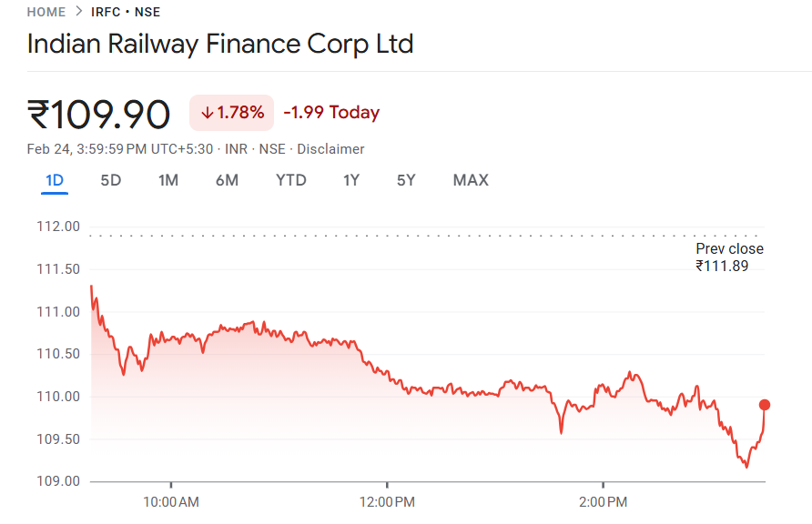Click the breadcrumb chevron separator
Screen dimensions: 812x524
tap(79, 12)
